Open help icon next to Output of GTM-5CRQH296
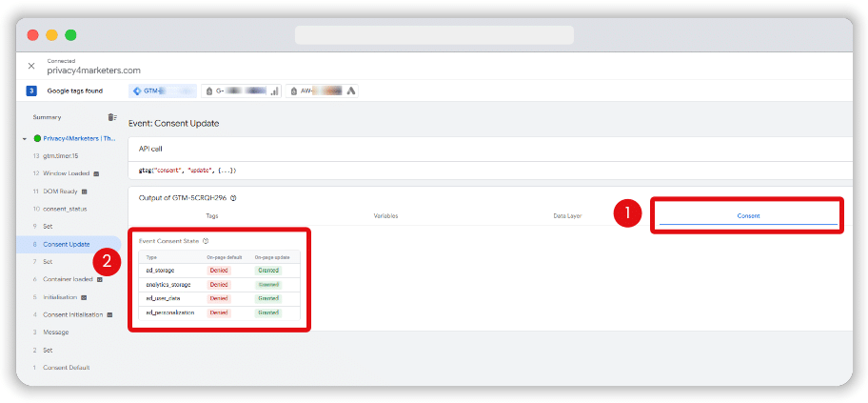868x403 pixels. (233, 198)
